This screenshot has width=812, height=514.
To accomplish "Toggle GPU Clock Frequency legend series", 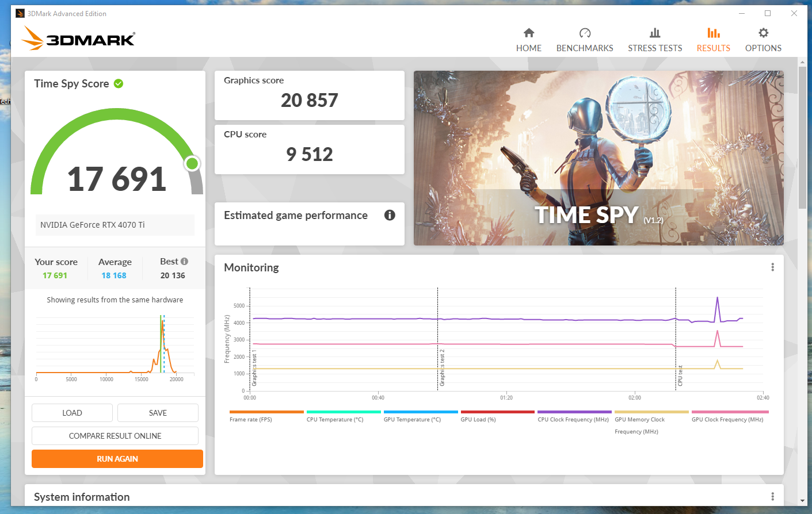I will pyautogui.click(x=730, y=416).
